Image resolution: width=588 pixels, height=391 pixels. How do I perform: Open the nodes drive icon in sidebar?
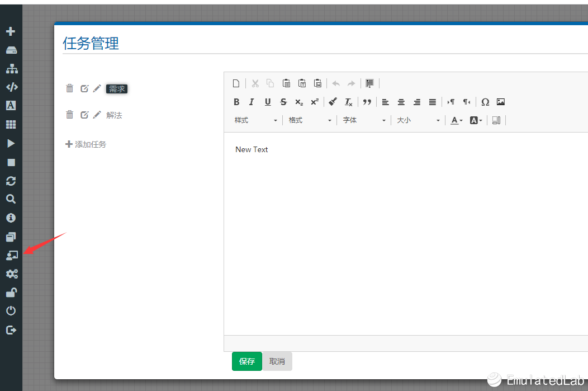tap(11, 50)
